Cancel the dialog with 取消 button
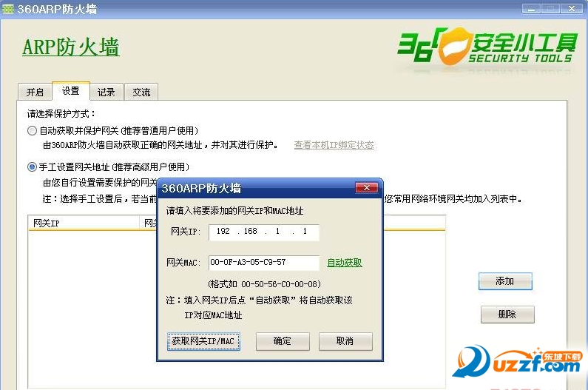 click(345, 341)
